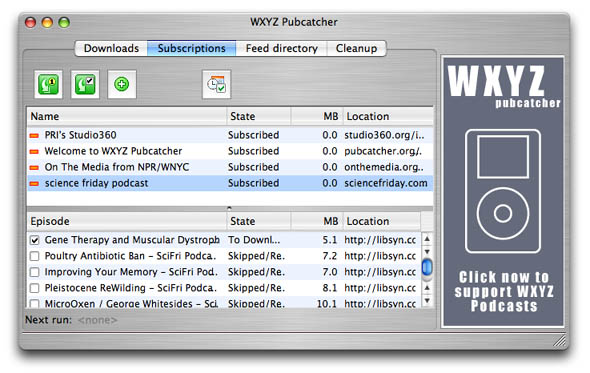Click the pubcatcher.org/. location cell
This screenshot has height=373, width=590.
pos(383,151)
